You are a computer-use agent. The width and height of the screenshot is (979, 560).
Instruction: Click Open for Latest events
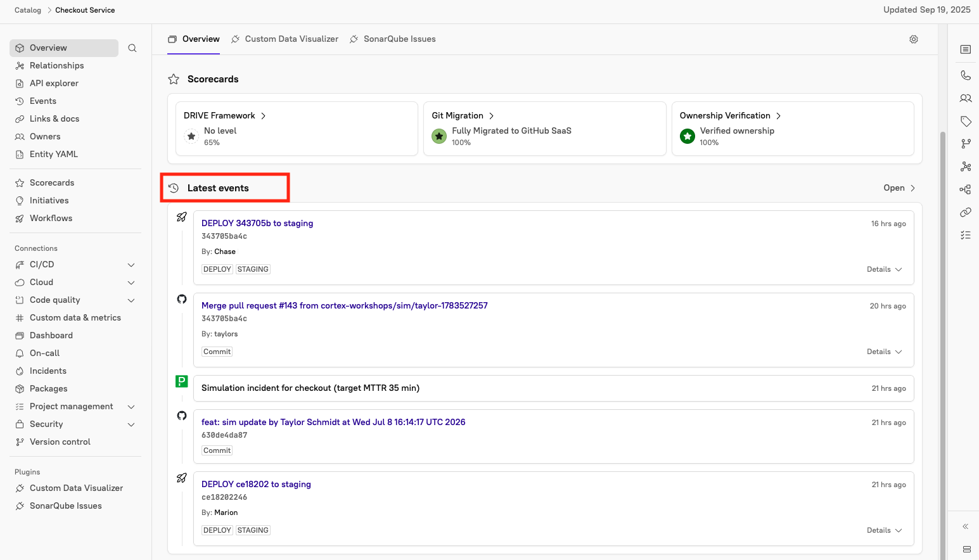point(899,188)
